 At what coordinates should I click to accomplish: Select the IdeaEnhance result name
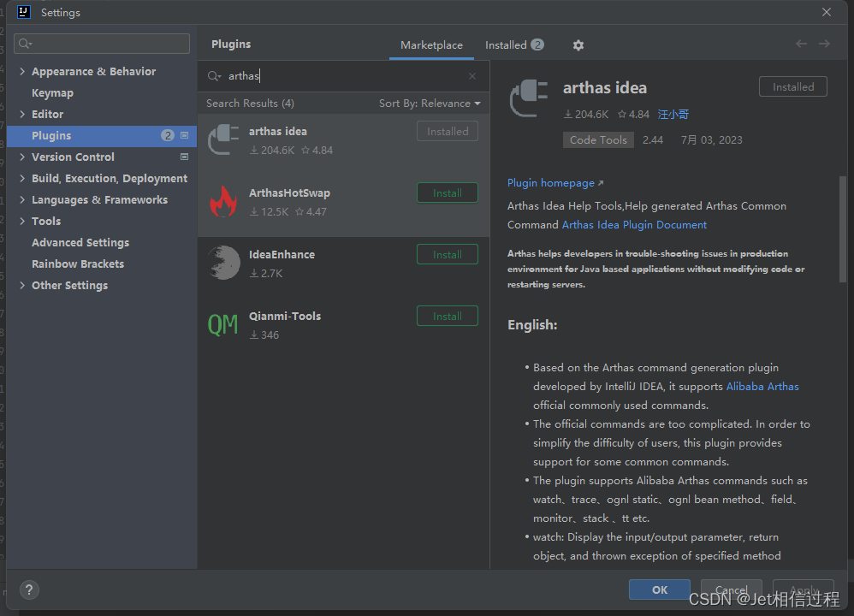tap(282, 254)
